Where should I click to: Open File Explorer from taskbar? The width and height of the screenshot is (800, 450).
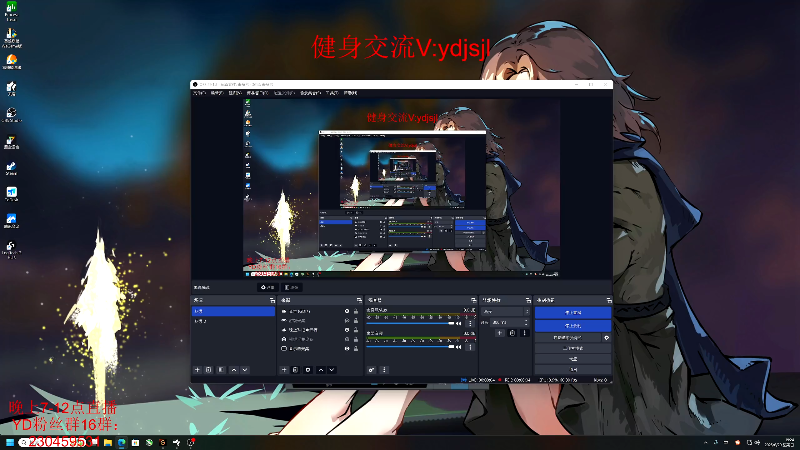coord(108,442)
